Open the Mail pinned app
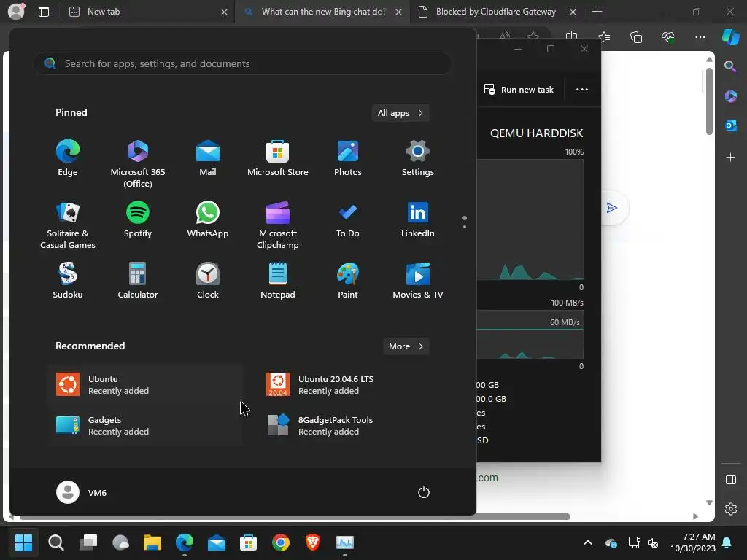The height and width of the screenshot is (560, 747). click(208, 158)
